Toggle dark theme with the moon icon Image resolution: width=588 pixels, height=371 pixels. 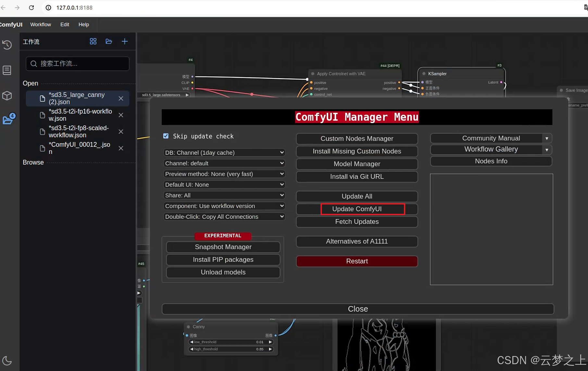tap(7, 361)
